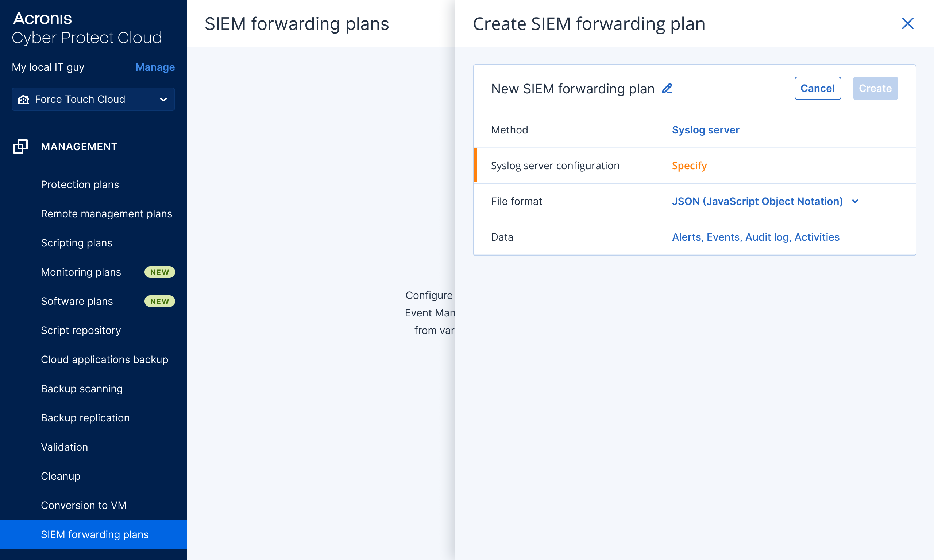
Task: Click the pencil icon to rename plan
Action: click(x=667, y=89)
